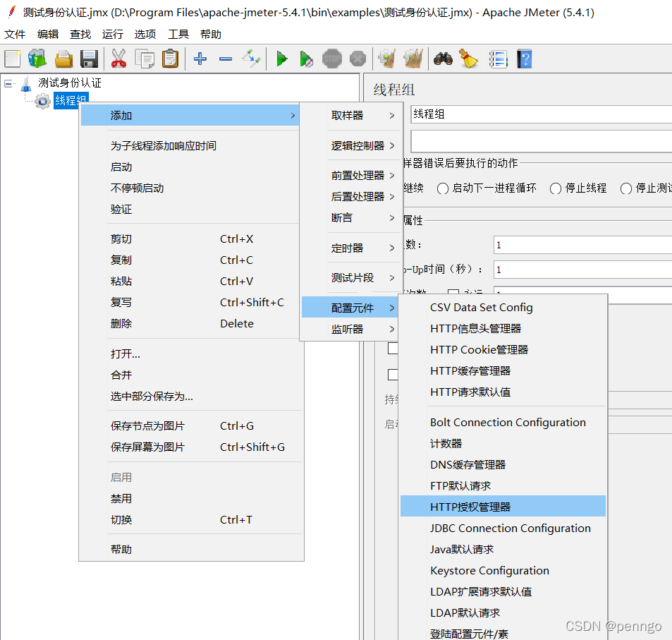The height and width of the screenshot is (640, 672).
Task: Open the 帮助 menu in menu bar
Action: click(210, 35)
